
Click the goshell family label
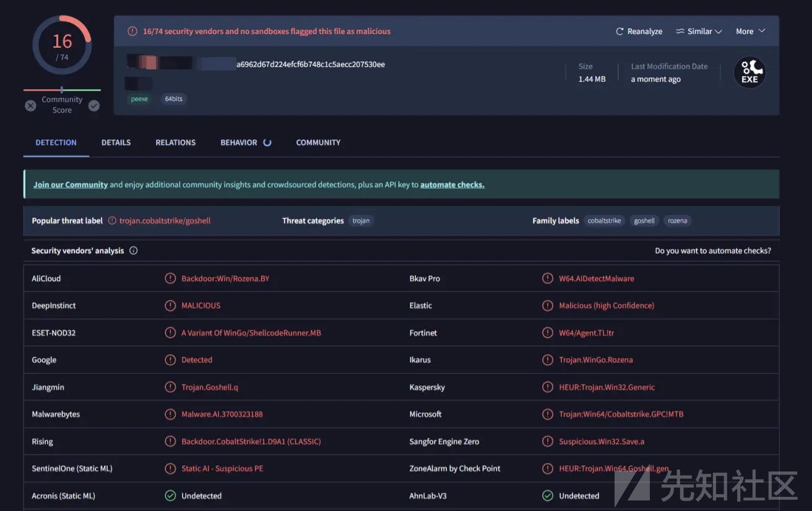pyautogui.click(x=644, y=221)
